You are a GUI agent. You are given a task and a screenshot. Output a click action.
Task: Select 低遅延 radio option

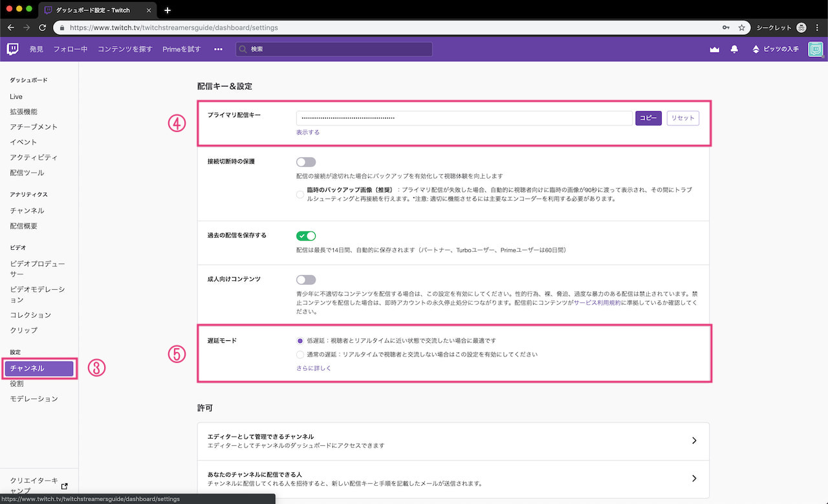tap(300, 340)
